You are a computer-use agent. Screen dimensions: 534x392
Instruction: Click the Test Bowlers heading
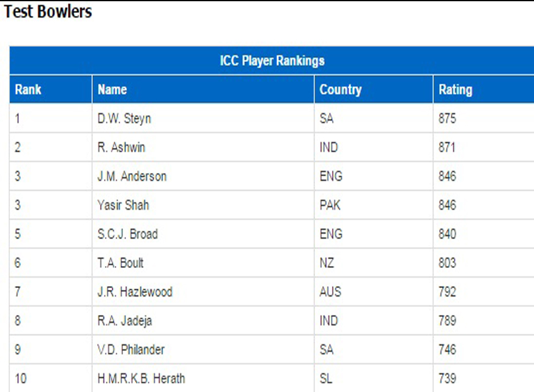48,11
